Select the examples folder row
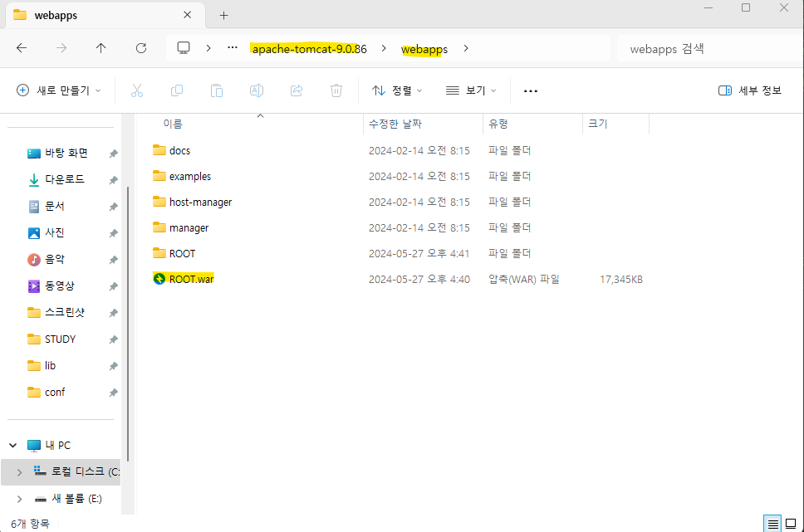The image size is (804, 532). pyautogui.click(x=400, y=176)
